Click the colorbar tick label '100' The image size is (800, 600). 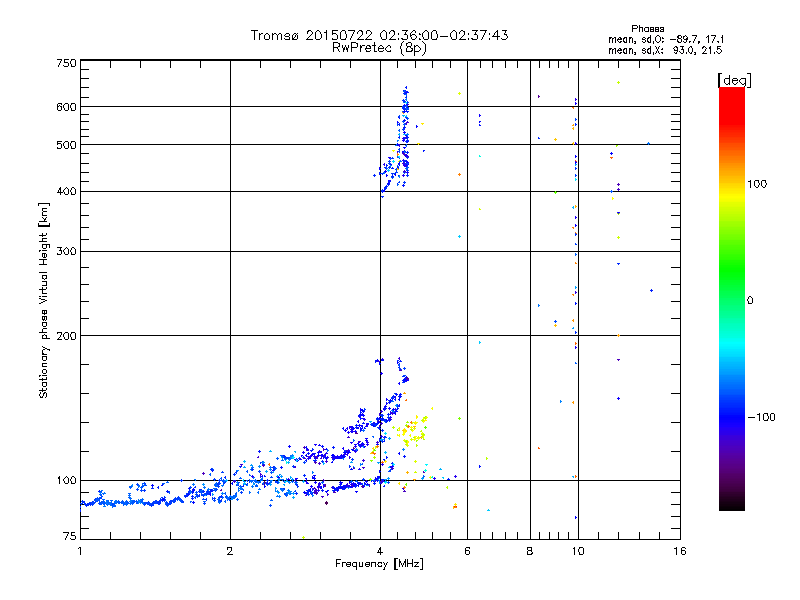(757, 184)
